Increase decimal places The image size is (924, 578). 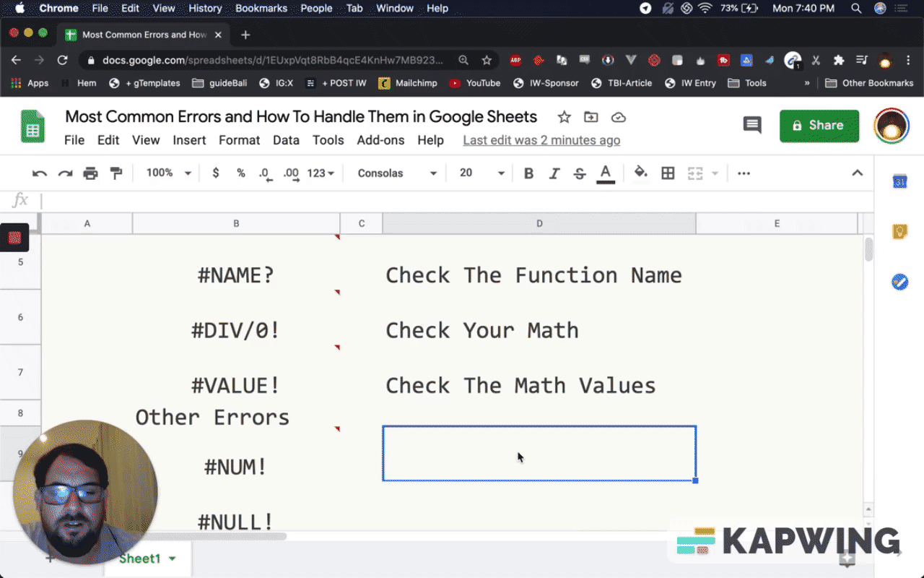pyautogui.click(x=291, y=173)
